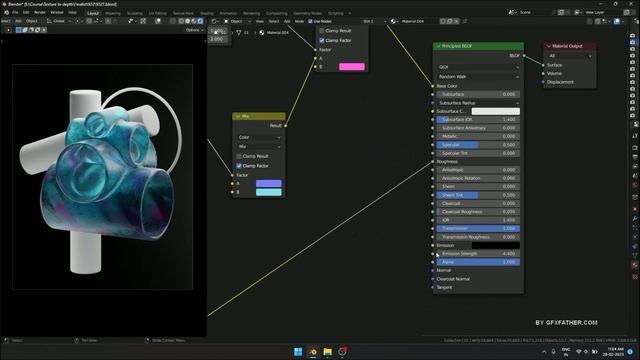Viewport: 640px width, 360px height.
Task: Click the View Layer name field
Action: 602,13
